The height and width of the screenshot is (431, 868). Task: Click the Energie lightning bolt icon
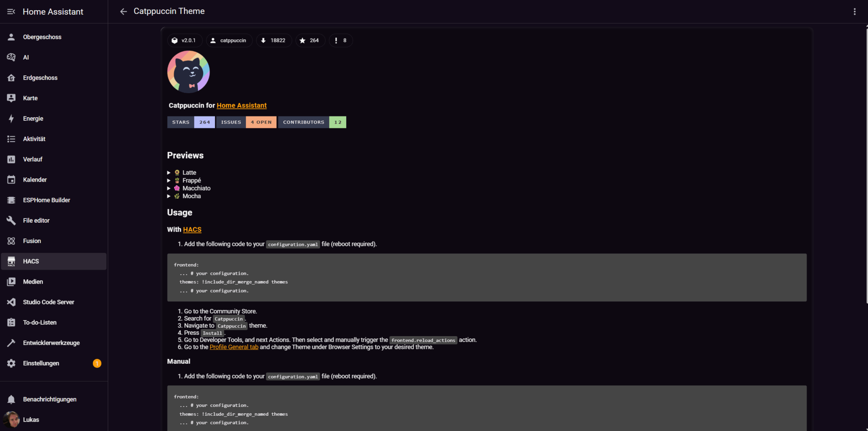tap(11, 119)
